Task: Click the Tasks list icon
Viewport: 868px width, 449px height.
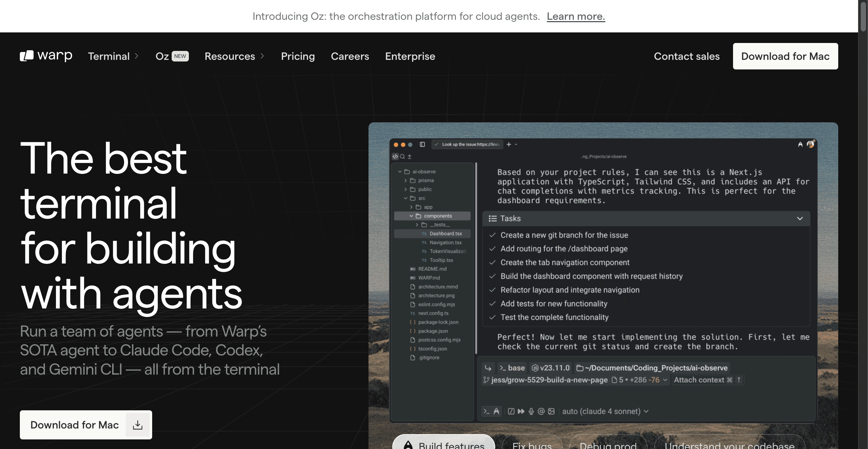Action: 493,219
